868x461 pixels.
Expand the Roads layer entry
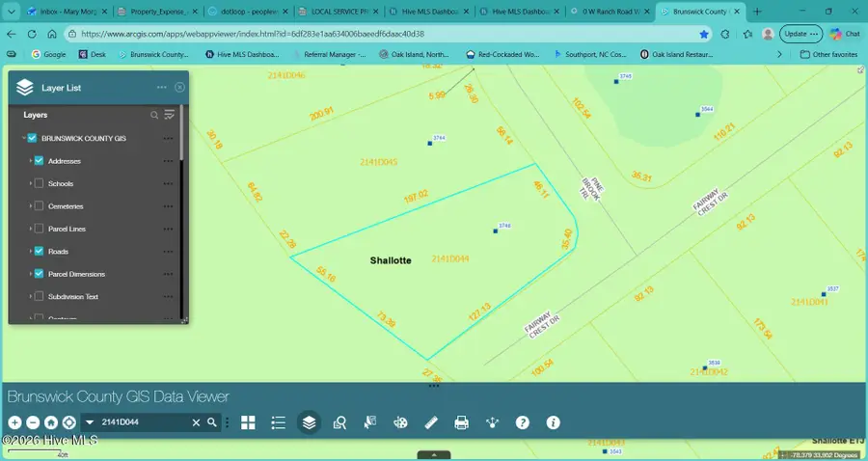tap(30, 252)
